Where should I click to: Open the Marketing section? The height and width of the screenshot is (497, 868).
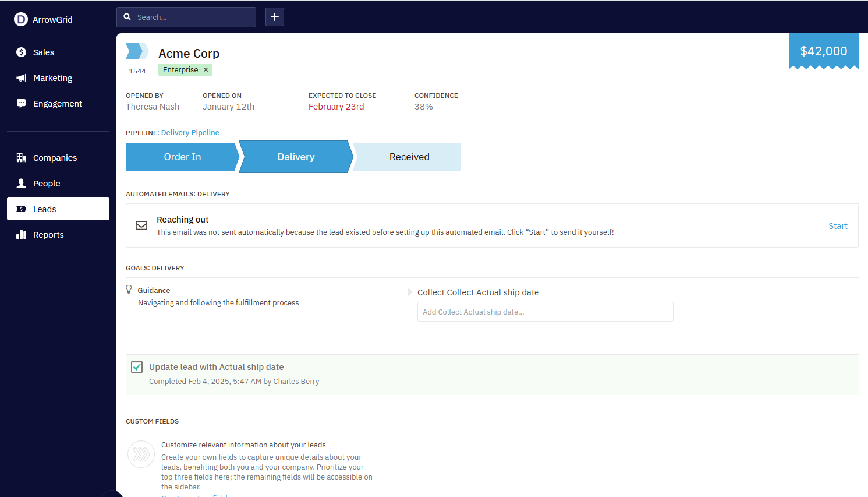58,77
